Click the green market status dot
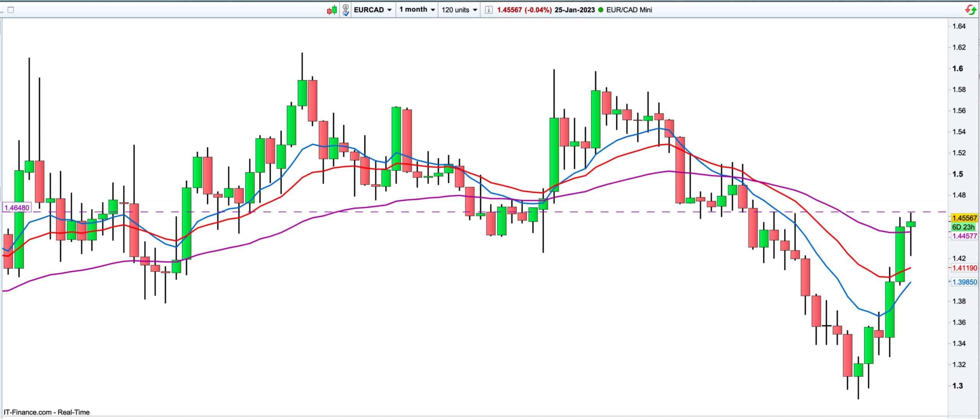This screenshot has width=980, height=419. point(601,10)
